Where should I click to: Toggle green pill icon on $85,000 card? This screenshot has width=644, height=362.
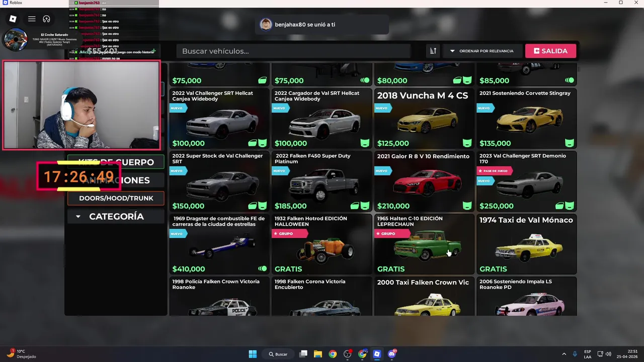pyautogui.click(x=570, y=80)
